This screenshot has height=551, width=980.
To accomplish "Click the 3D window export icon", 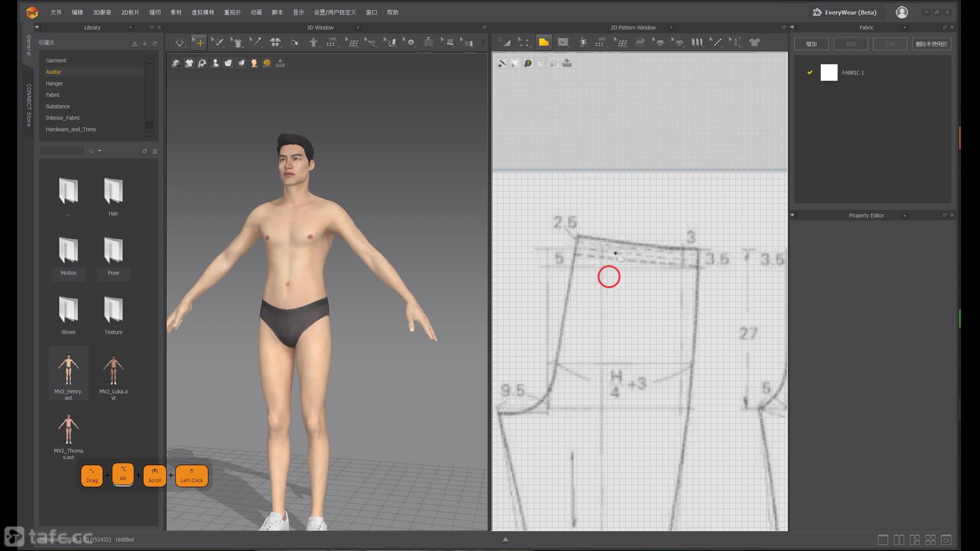I will (x=280, y=63).
